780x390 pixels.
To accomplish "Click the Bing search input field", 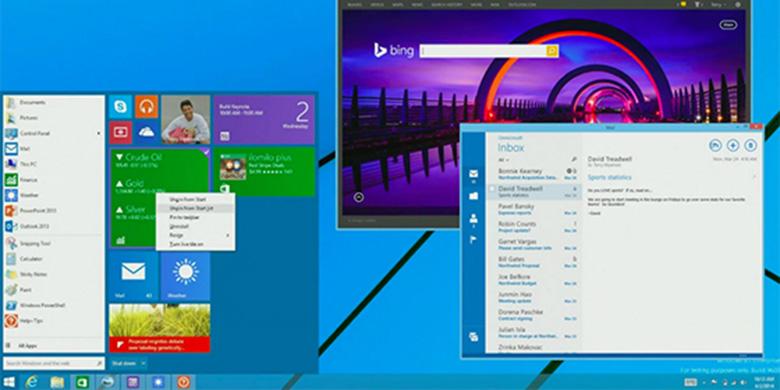I will [x=483, y=51].
